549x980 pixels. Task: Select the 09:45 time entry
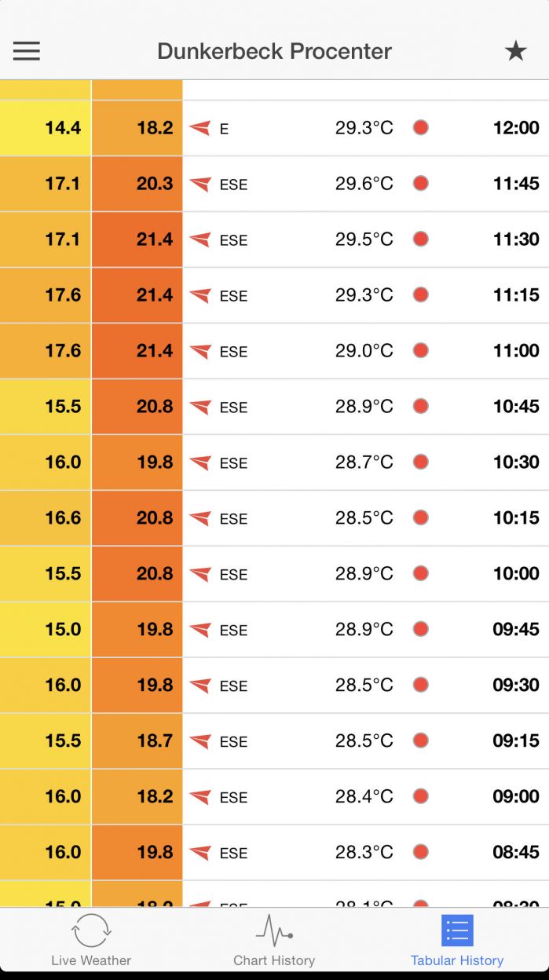pyautogui.click(x=516, y=630)
